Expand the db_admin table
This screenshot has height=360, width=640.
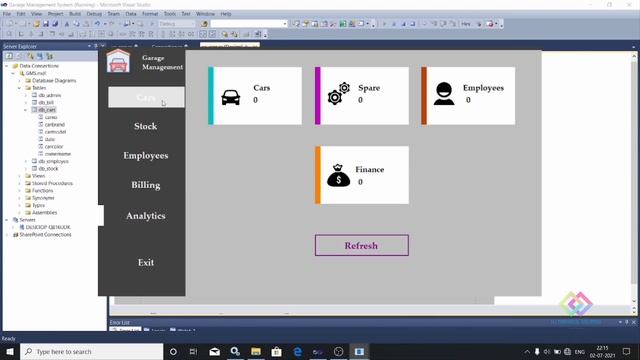coord(26,95)
